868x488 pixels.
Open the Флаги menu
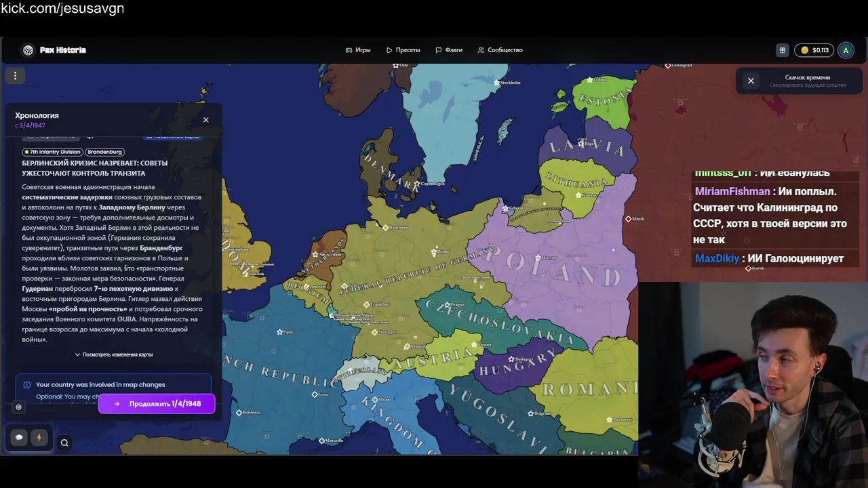[x=449, y=50]
